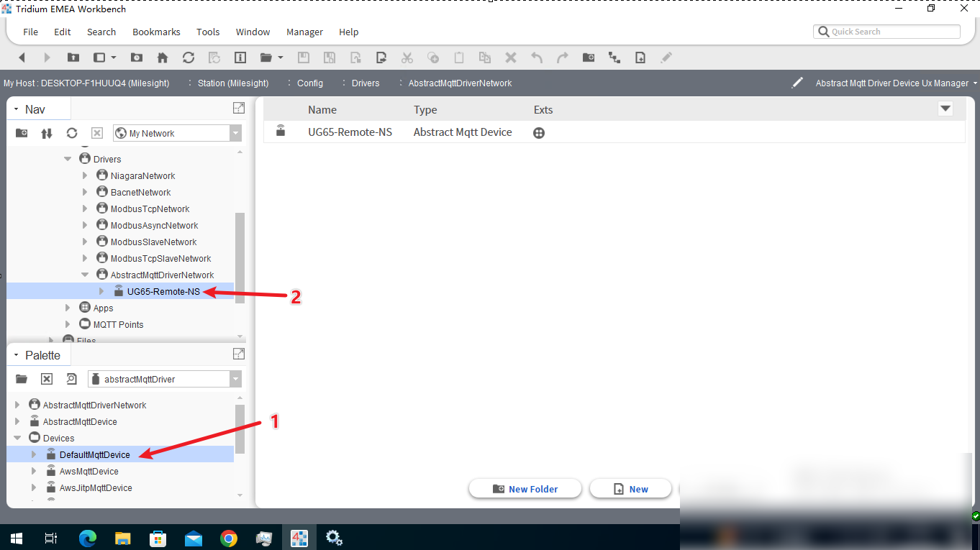The width and height of the screenshot is (980, 550).
Task: Select AbstractMqttDevice in the palette
Action: click(x=80, y=421)
